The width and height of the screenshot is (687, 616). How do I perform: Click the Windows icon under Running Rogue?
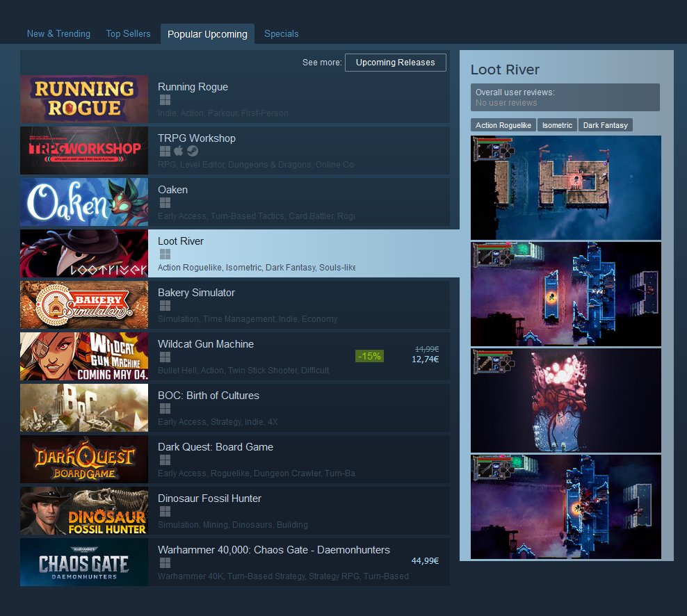(x=165, y=100)
